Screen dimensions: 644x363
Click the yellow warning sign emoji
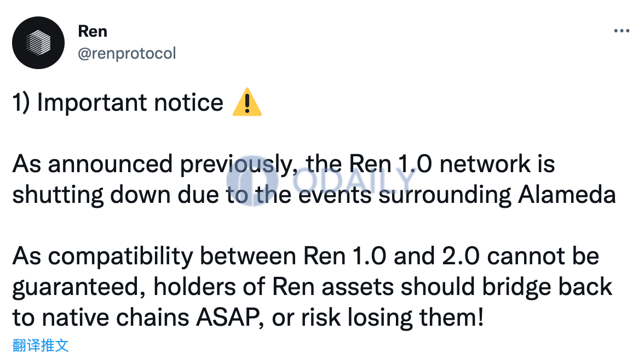tap(247, 102)
